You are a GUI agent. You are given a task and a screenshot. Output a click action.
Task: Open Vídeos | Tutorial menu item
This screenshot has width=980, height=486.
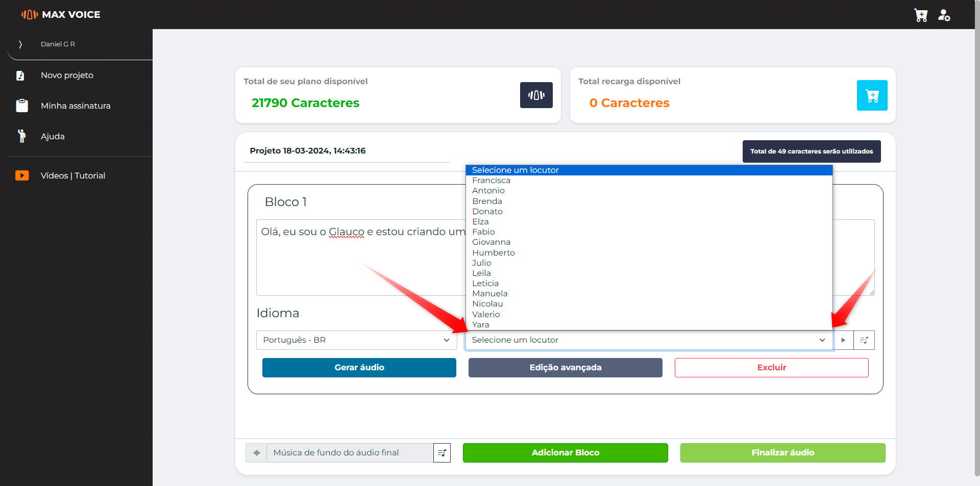pos(73,175)
